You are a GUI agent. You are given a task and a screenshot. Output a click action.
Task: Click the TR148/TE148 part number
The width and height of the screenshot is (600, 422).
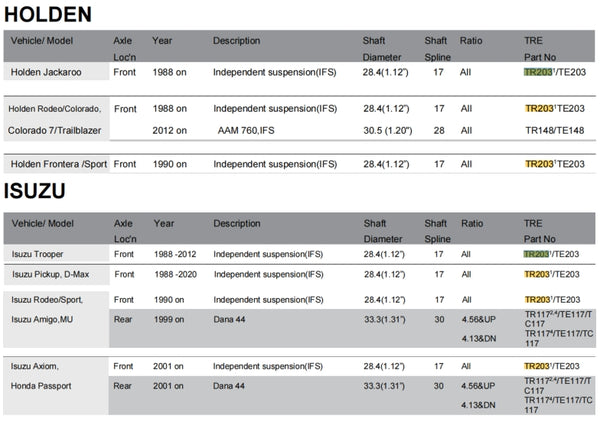[554, 129]
